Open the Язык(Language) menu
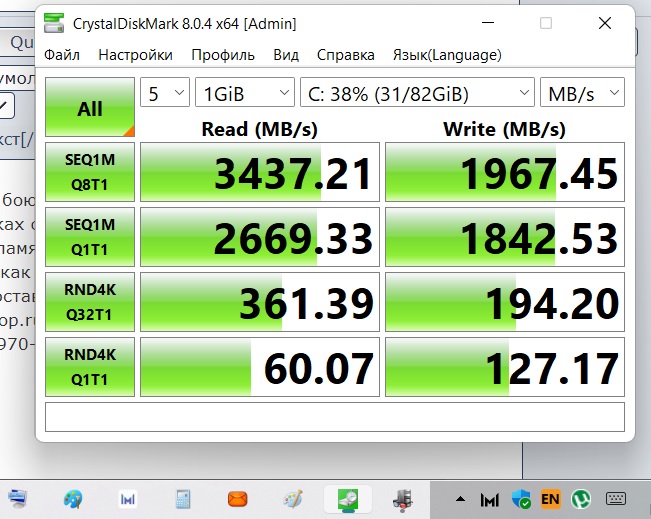Image resolution: width=651 pixels, height=519 pixels. pyautogui.click(x=447, y=55)
